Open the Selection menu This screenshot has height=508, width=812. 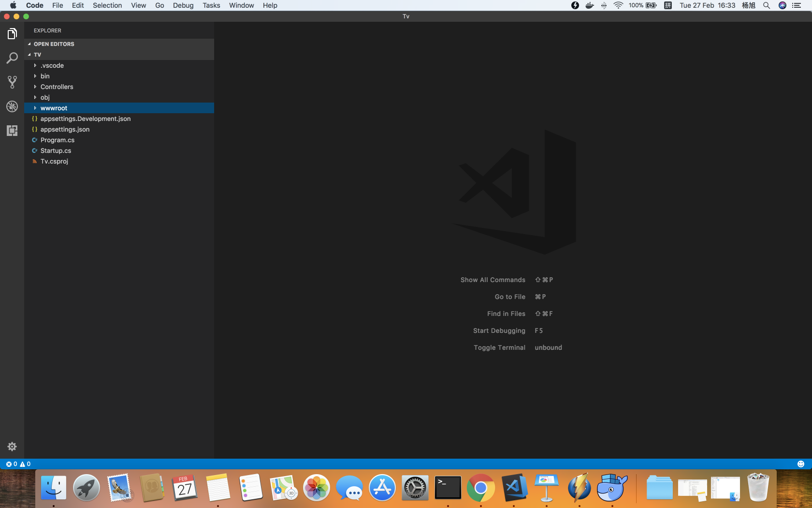[107, 5]
